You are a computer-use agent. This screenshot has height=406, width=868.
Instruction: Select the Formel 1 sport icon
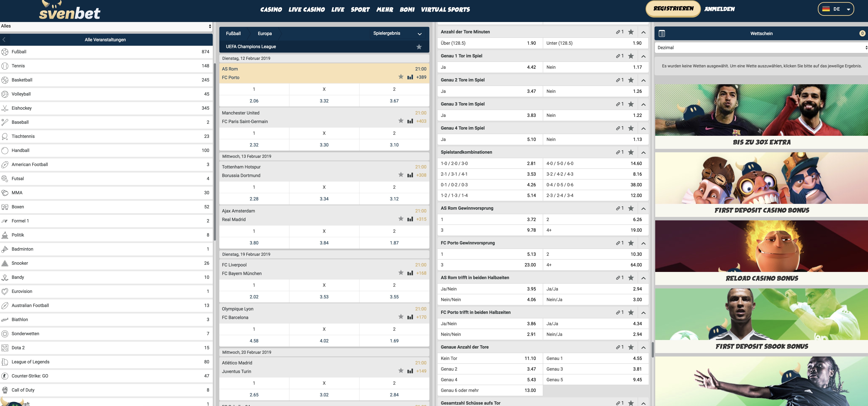tap(5, 221)
